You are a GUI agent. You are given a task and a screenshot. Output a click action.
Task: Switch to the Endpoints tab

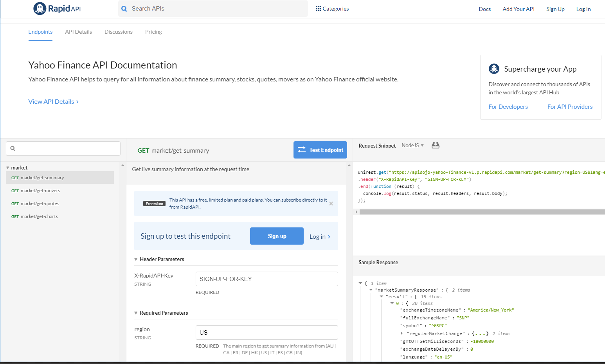[x=40, y=32]
